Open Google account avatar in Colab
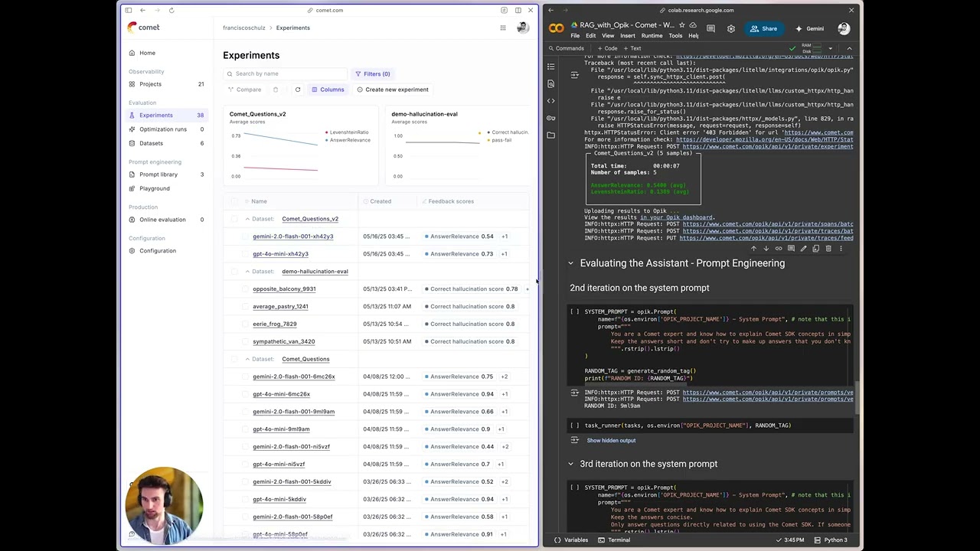This screenshot has height=551, width=980. (x=844, y=29)
